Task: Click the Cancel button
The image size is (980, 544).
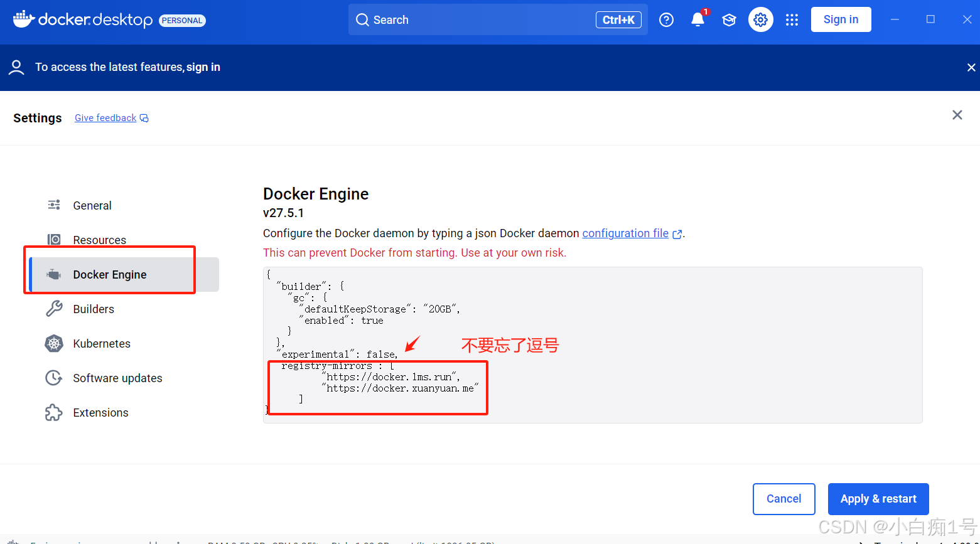Action: pos(783,499)
